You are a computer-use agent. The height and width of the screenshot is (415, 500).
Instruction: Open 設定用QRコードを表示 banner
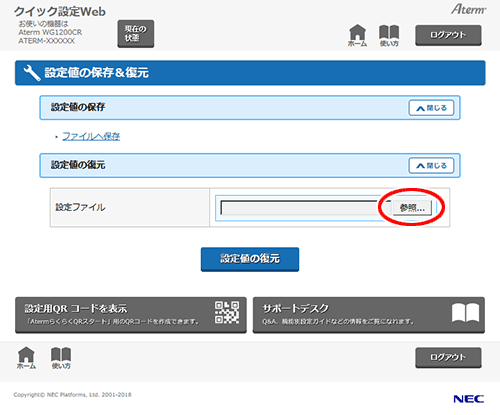131,315
